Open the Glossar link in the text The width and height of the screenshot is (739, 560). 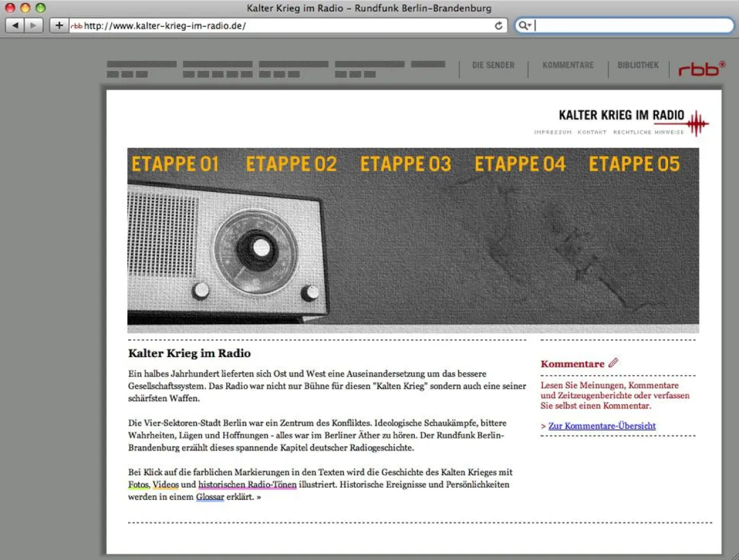210,497
